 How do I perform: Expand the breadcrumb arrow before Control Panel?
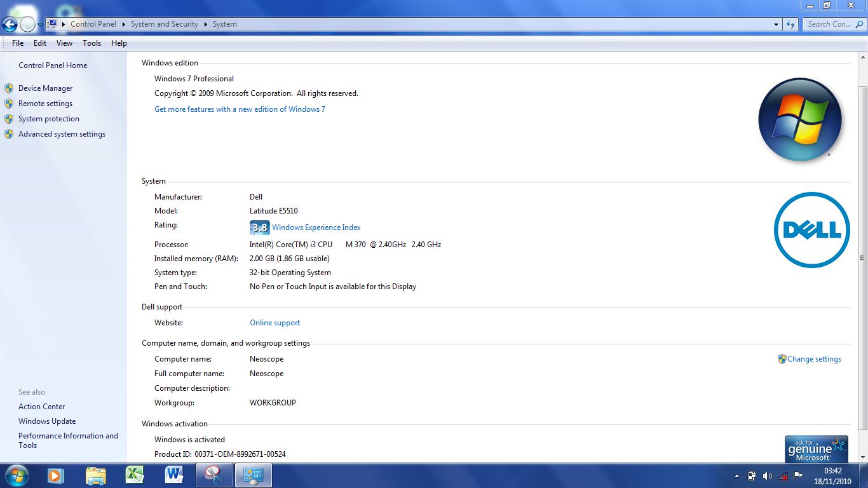[64, 24]
